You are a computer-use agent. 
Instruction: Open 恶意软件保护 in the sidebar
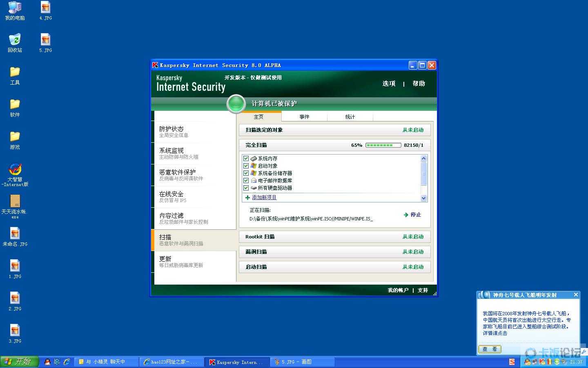click(x=194, y=175)
